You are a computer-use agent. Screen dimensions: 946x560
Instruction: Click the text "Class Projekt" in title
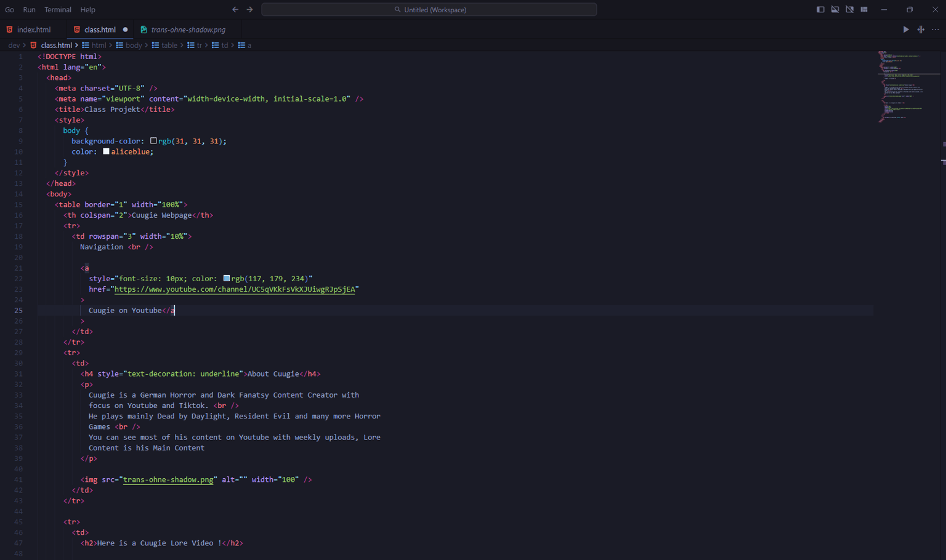pyautogui.click(x=112, y=110)
